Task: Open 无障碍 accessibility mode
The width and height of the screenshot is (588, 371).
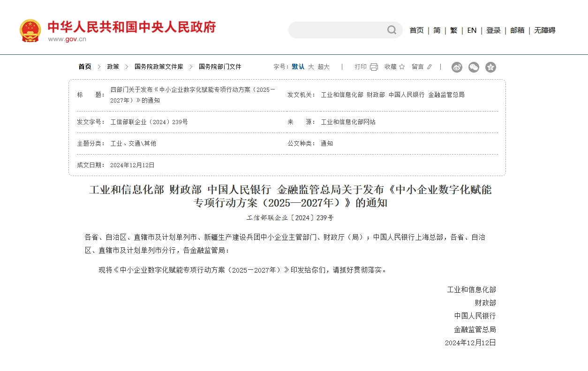Action: point(545,30)
